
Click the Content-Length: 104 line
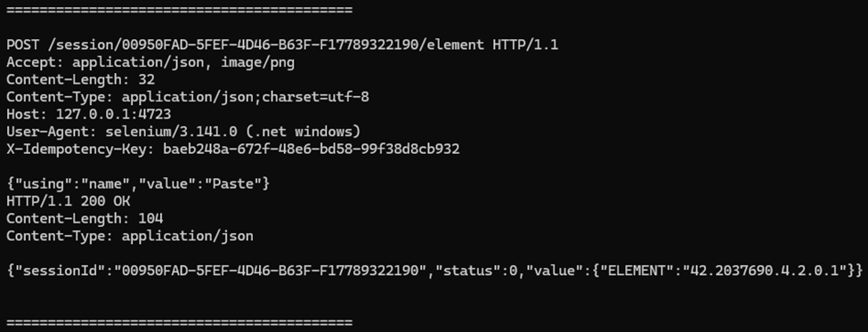click(85, 219)
